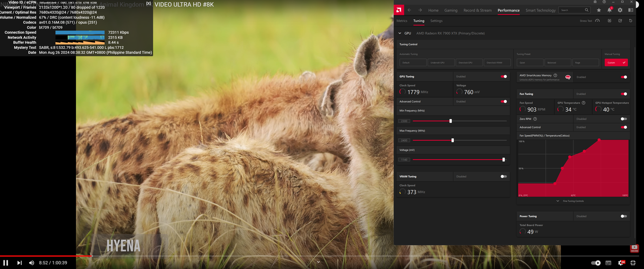This screenshot has width=644, height=269.
Task: Click the AMD logo icon
Action: [x=398, y=10]
